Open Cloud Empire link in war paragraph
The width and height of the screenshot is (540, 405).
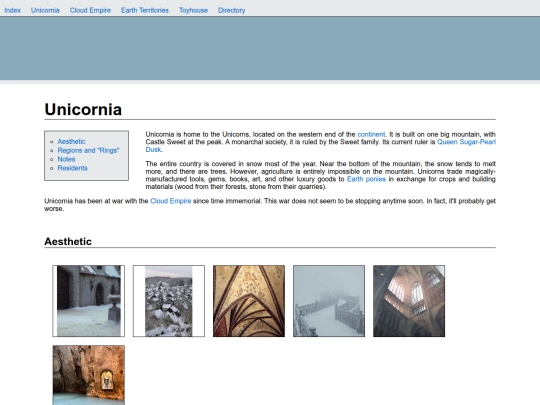pyautogui.click(x=170, y=201)
